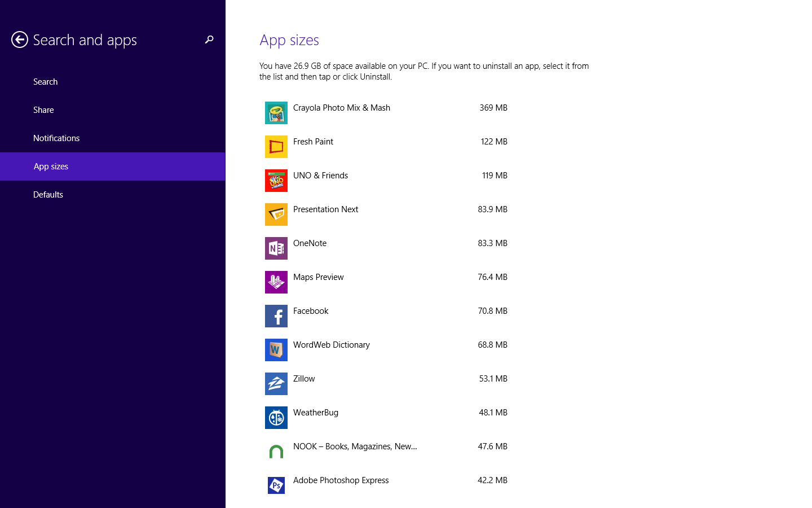
Task: Click the Presentation Next app name
Action: [x=325, y=209]
